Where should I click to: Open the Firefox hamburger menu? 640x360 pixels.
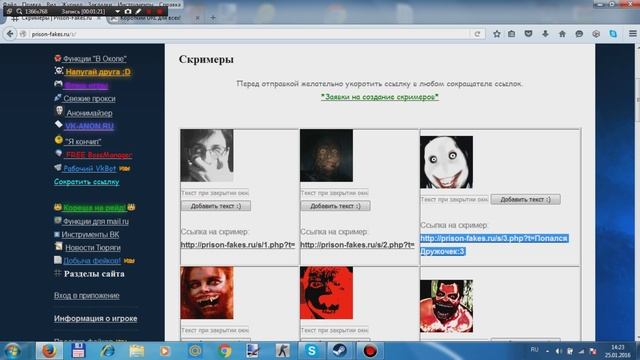point(632,34)
